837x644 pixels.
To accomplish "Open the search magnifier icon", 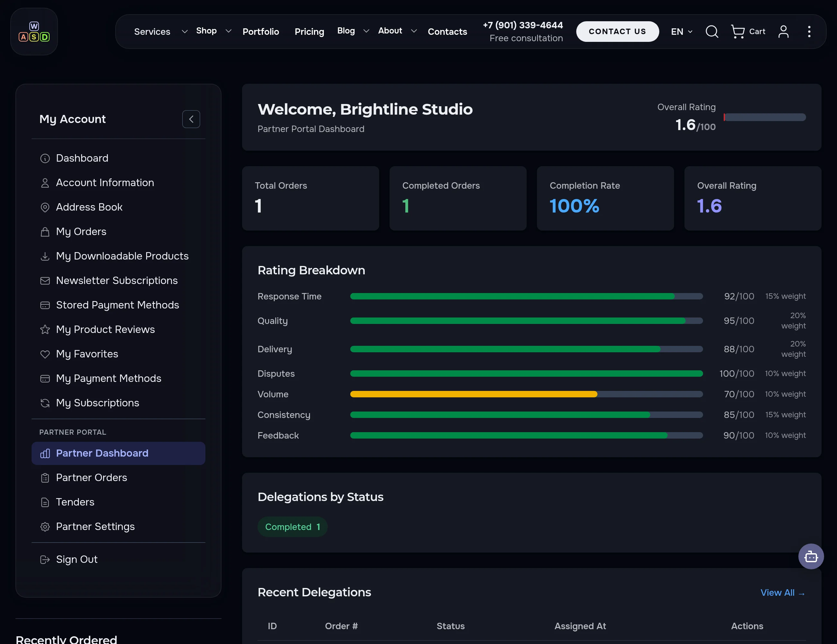I will 712,32.
